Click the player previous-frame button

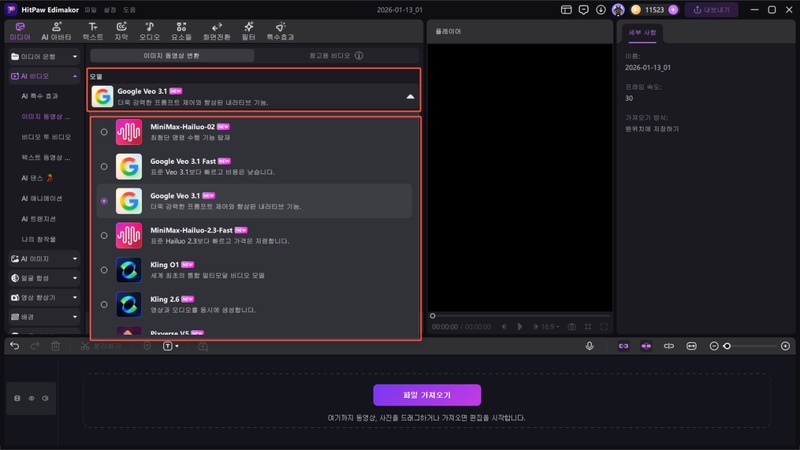504,327
